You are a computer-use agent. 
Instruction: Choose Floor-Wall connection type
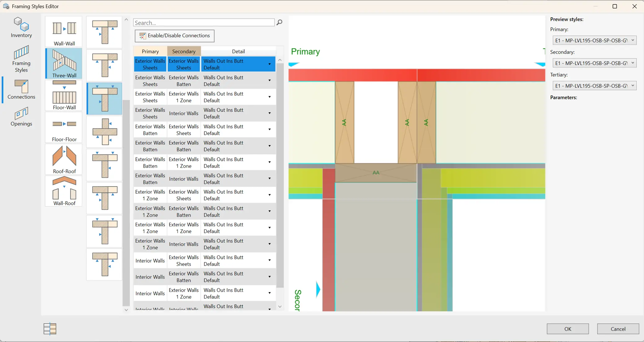(x=64, y=95)
